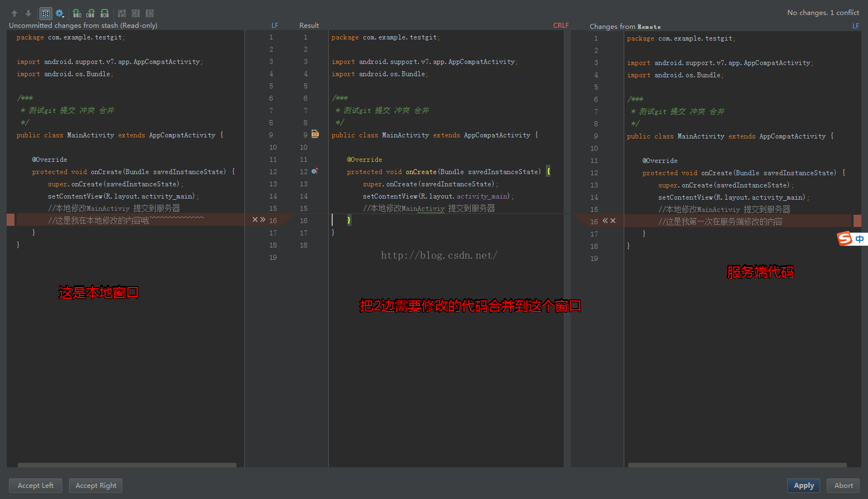Image resolution: width=868 pixels, height=499 pixels.
Task: Toggle synchronized scrolling of panels
Action: pyautogui.click(x=46, y=13)
